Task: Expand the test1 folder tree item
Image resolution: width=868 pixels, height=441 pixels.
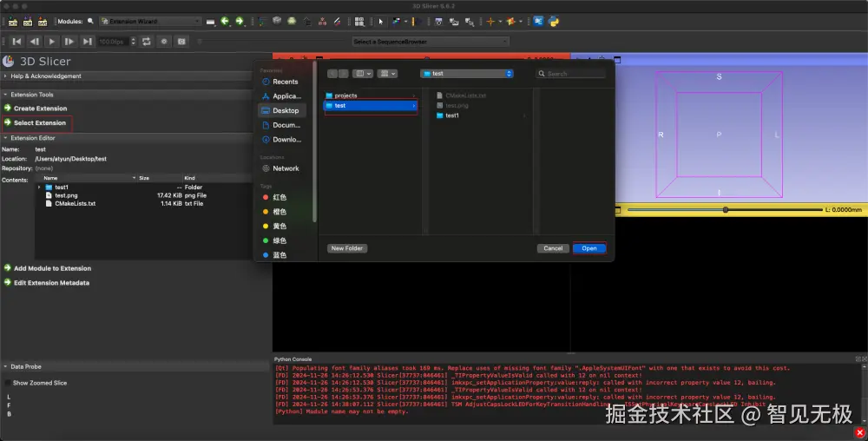Action: [39, 188]
